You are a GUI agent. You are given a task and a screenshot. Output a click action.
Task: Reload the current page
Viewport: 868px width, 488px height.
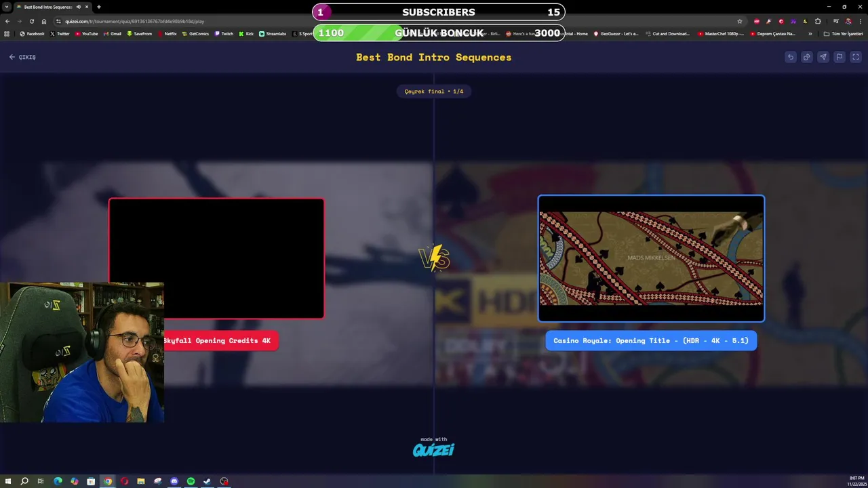(32, 21)
